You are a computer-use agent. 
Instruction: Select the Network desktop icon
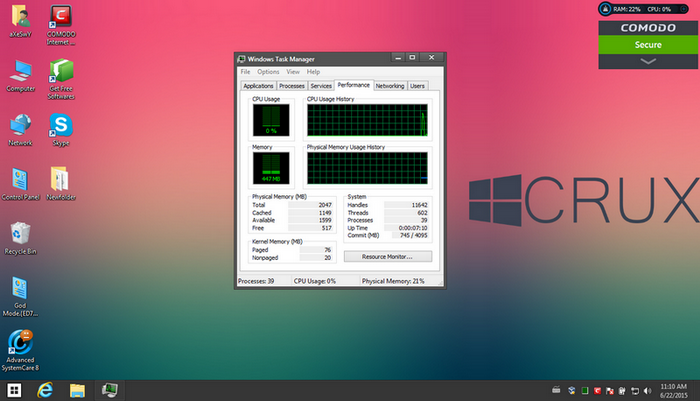pyautogui.click(x=20, y=130)
